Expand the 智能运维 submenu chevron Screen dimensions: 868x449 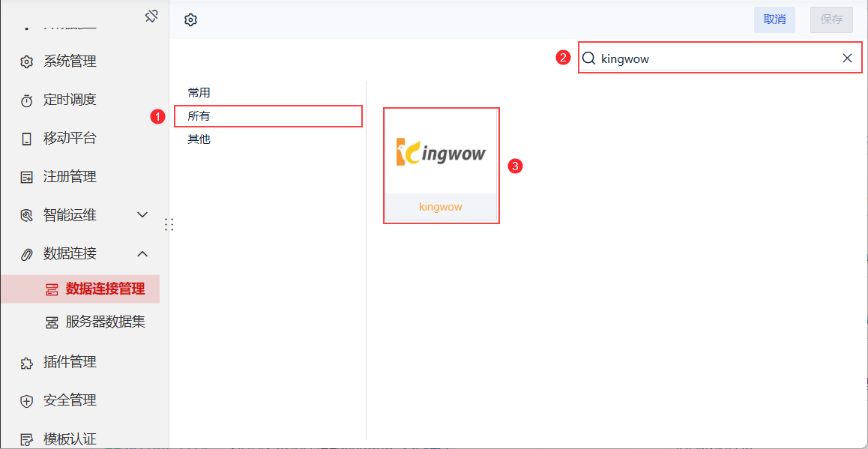142,215
